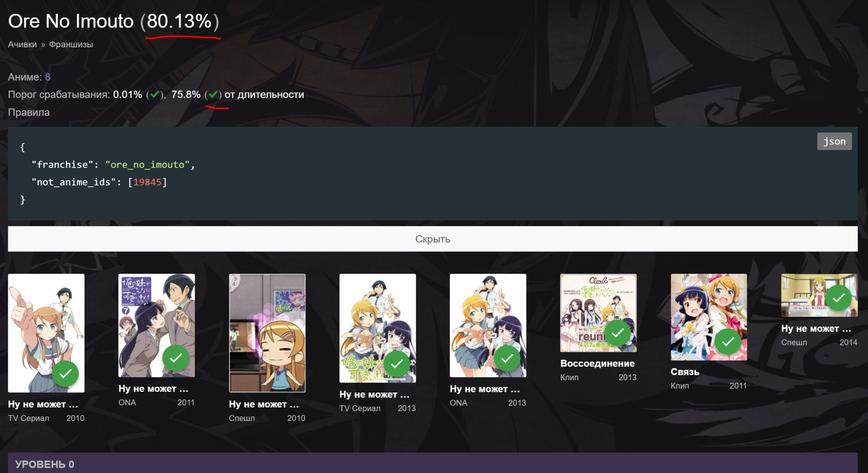Open Воссоединение title link

coord(597,363)
